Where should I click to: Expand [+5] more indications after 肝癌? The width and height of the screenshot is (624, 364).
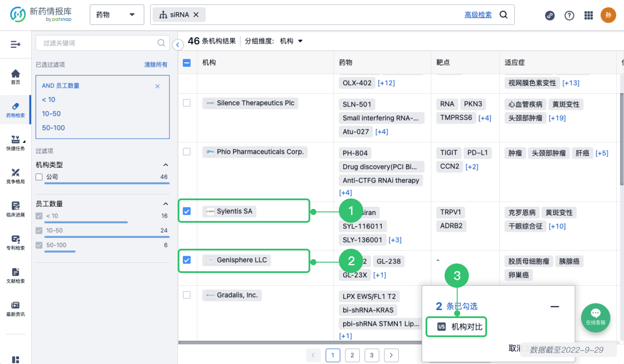[602, 153]
